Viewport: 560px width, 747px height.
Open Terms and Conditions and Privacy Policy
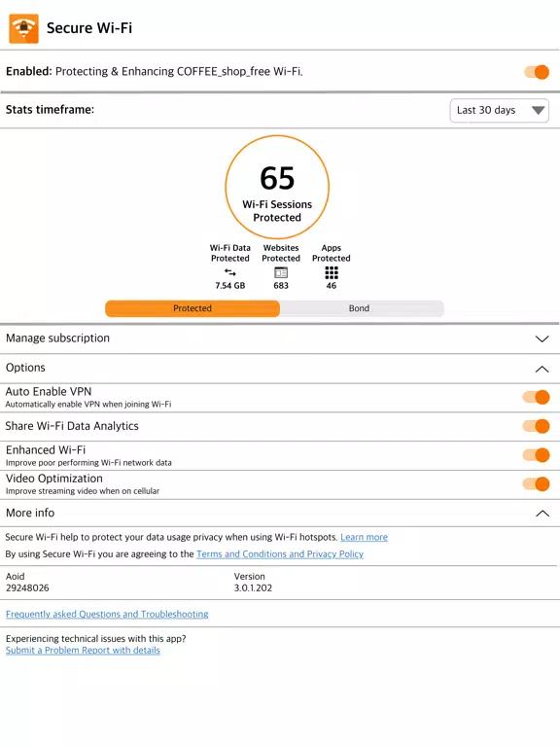(280, 554)
